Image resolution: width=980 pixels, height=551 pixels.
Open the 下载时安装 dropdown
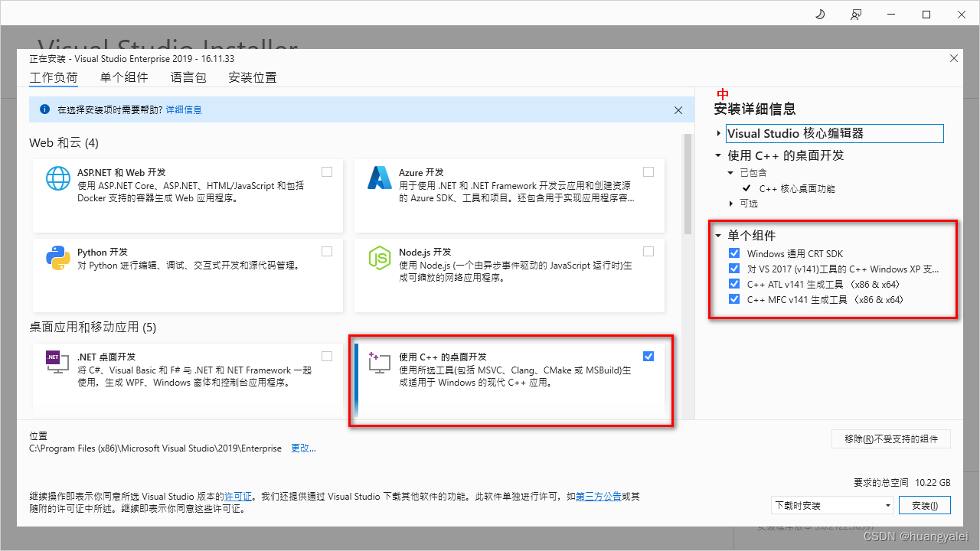tap(888, 505)
